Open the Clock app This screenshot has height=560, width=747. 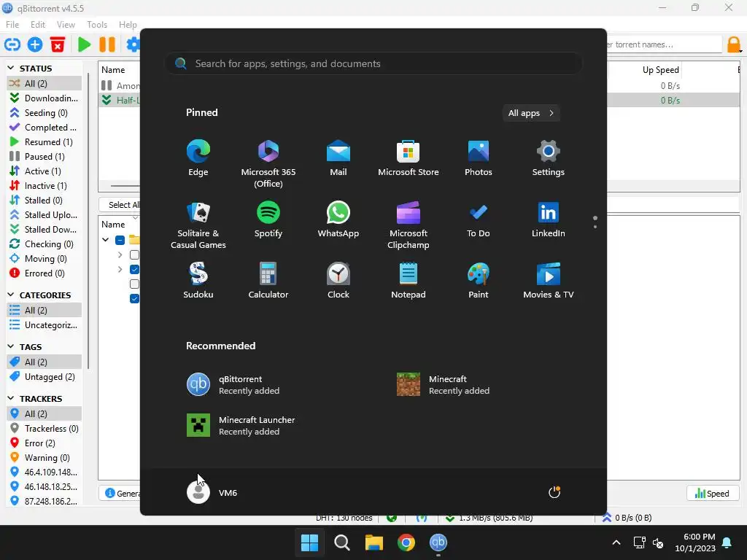point(338,281)
